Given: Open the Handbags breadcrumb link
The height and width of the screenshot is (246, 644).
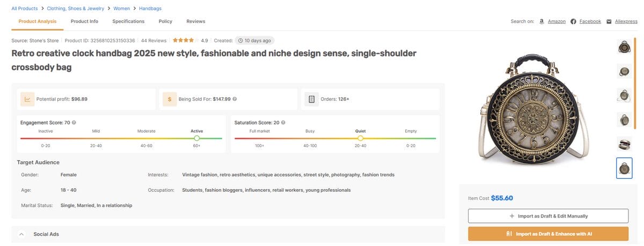Looking at the screenshot, I should 150,9.
